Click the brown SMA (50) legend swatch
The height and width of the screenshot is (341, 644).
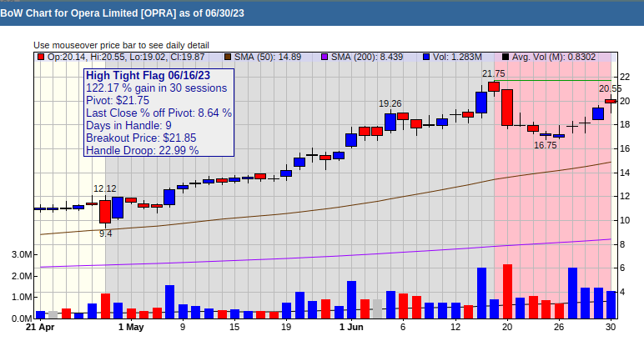coord(228,57)
